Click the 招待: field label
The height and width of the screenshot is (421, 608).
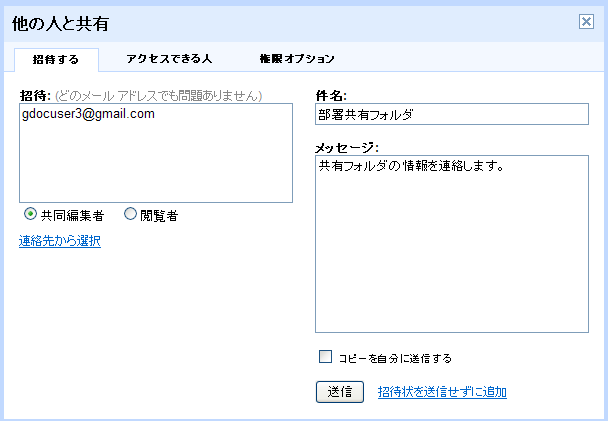35,96
